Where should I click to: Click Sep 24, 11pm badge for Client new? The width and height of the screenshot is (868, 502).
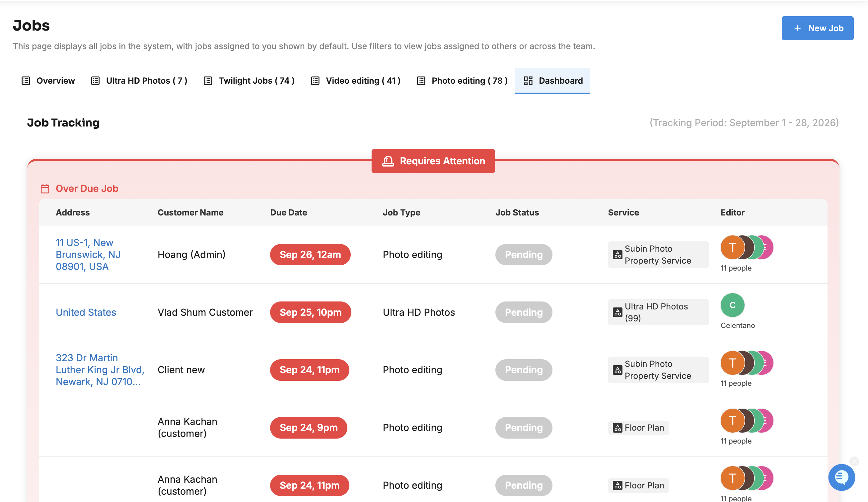(x=309, y=370)
